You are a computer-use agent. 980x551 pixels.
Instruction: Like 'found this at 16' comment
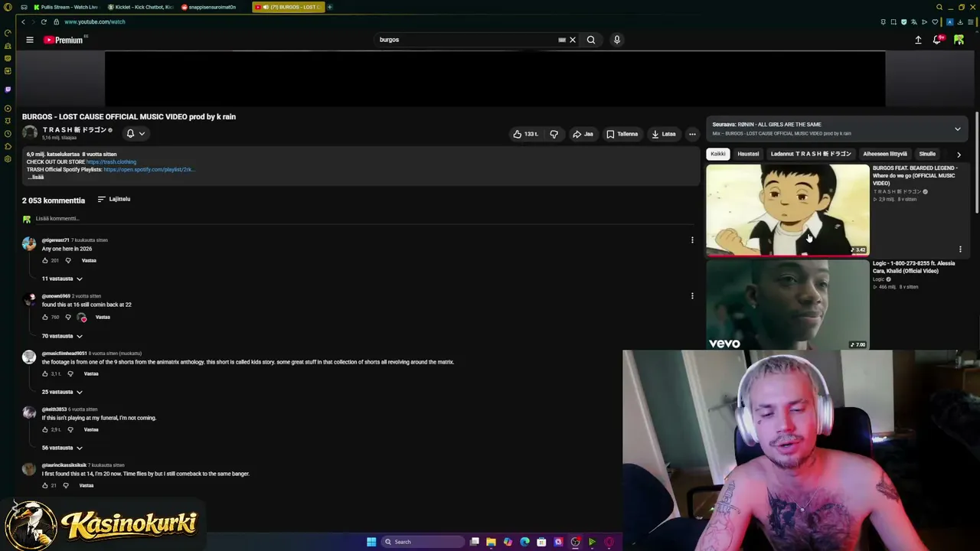pyautogui.click(x=45, y=317)
